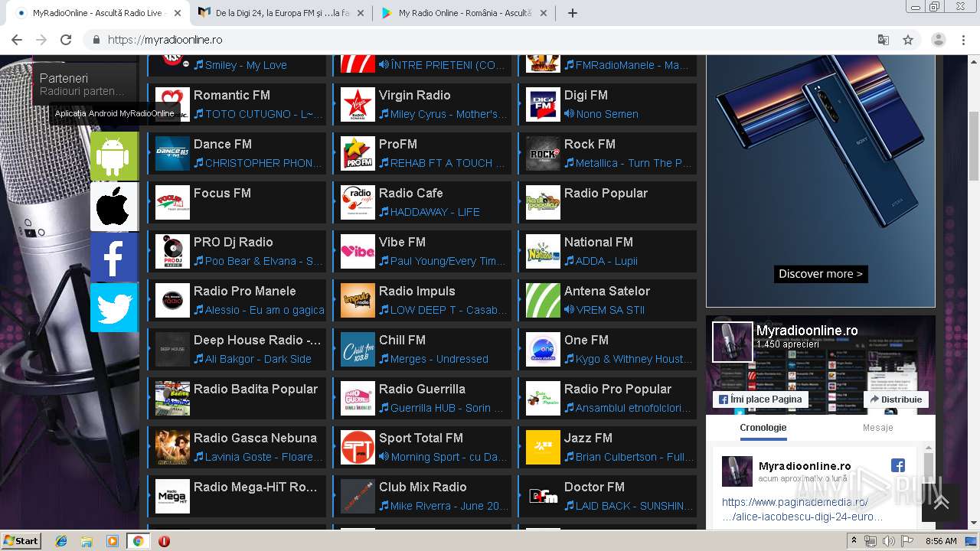Switch to the De la Digi 24 tab
This screenshot has width=980, height=551.
(281, 13)
